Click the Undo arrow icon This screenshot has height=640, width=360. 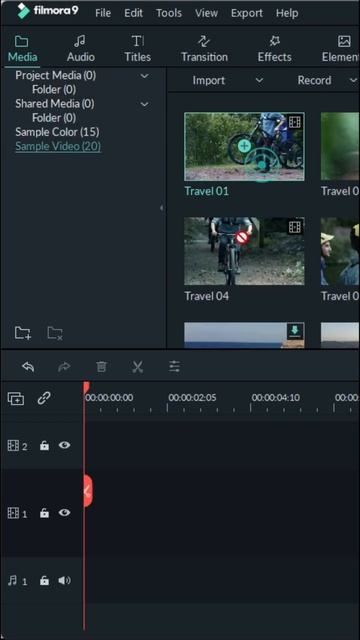coord(28,367)
